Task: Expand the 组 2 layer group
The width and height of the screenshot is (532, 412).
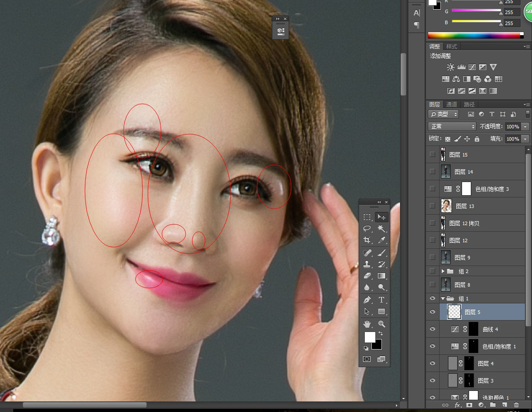Action: click(x=443, y=271)
